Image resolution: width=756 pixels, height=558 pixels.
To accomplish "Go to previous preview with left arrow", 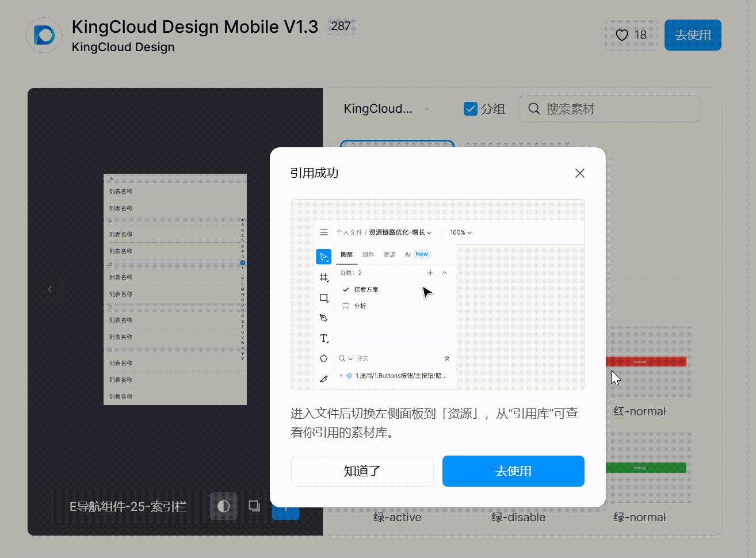I will pos(50,289).
